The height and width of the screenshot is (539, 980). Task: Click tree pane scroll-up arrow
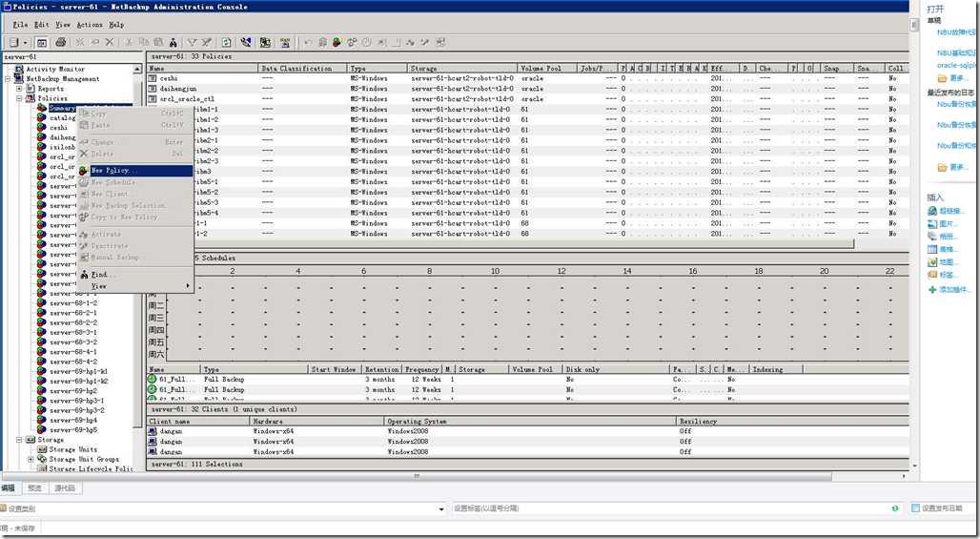click(137, 69)
